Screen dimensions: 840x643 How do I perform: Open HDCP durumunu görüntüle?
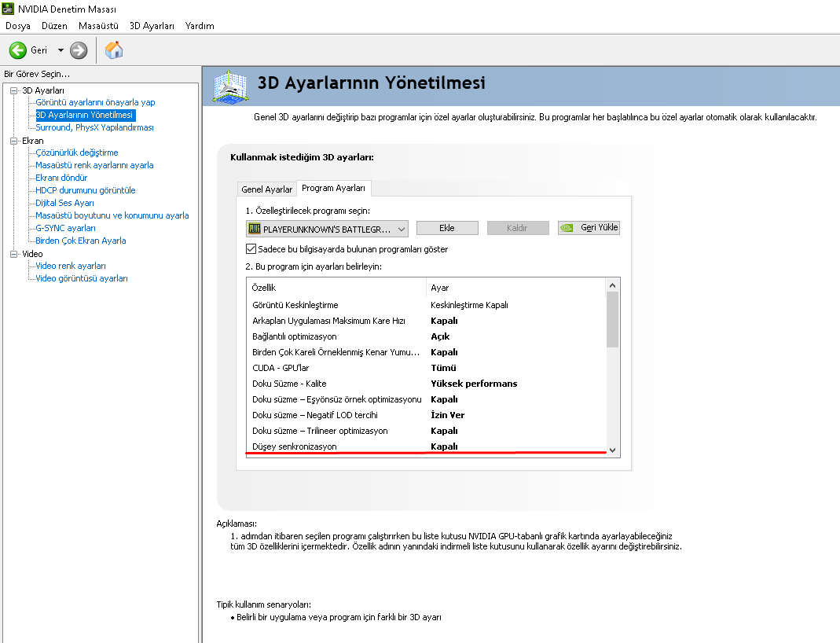coord(85,190)
